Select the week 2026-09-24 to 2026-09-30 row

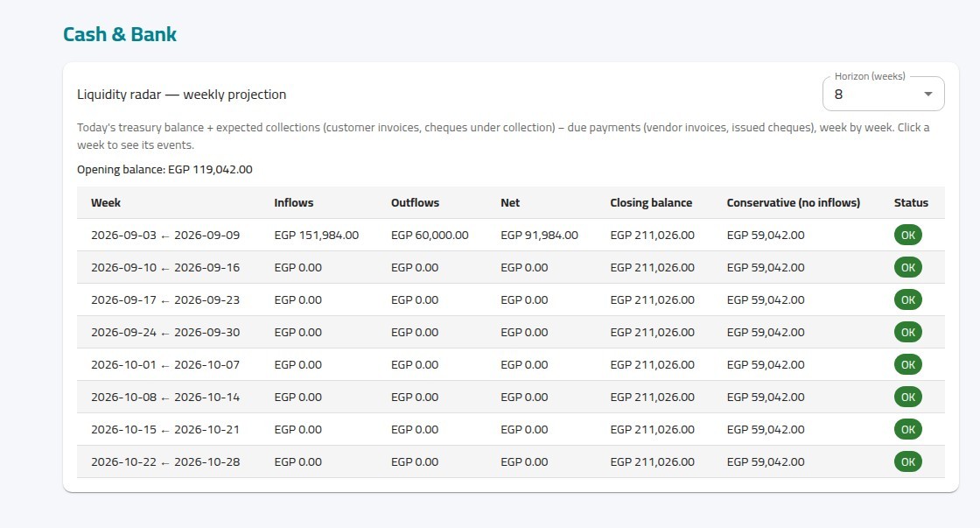tap(511, 332)
